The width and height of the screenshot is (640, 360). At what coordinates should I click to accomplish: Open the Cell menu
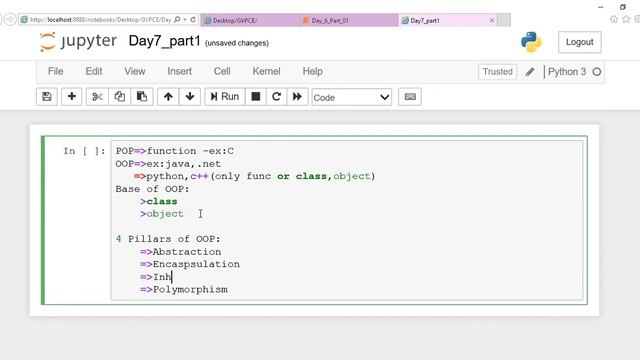pyautogui.click(x=222, y=71)
